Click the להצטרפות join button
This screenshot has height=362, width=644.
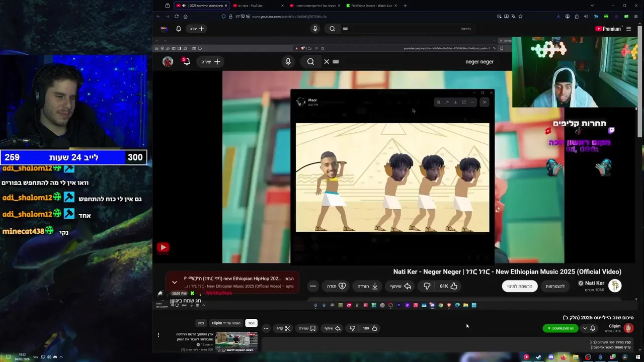(x=555, y=286)
